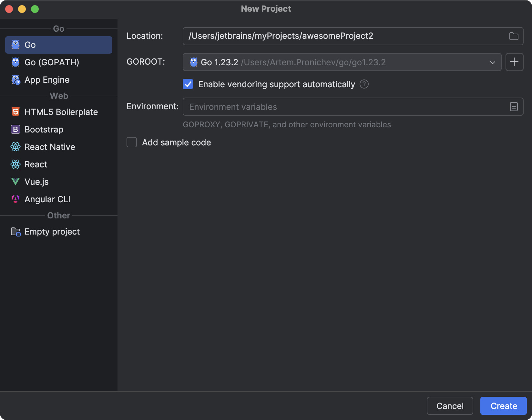Click the help question mark beside vendoring option

pos(364,84)
